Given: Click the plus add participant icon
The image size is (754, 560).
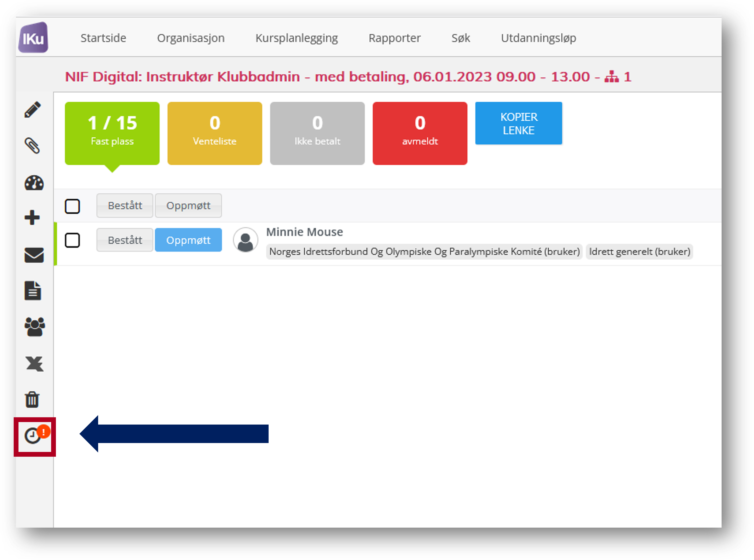Looking at the screenshot, I should 32,218.
